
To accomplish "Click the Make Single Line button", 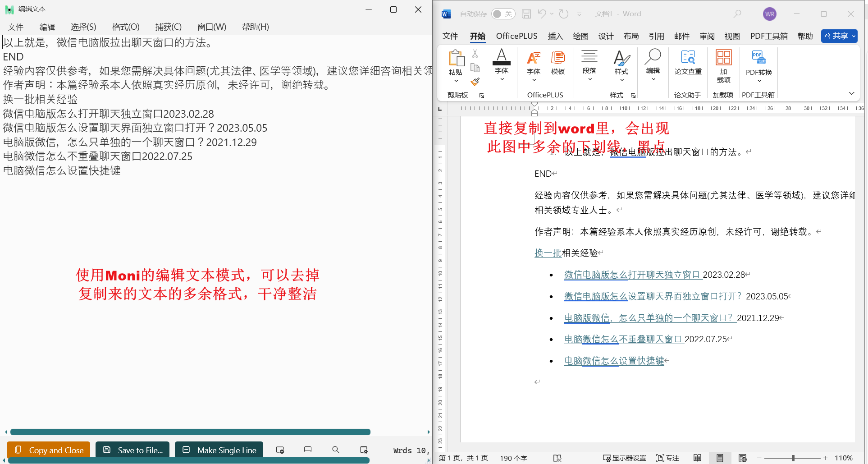I will click(219, 450).
